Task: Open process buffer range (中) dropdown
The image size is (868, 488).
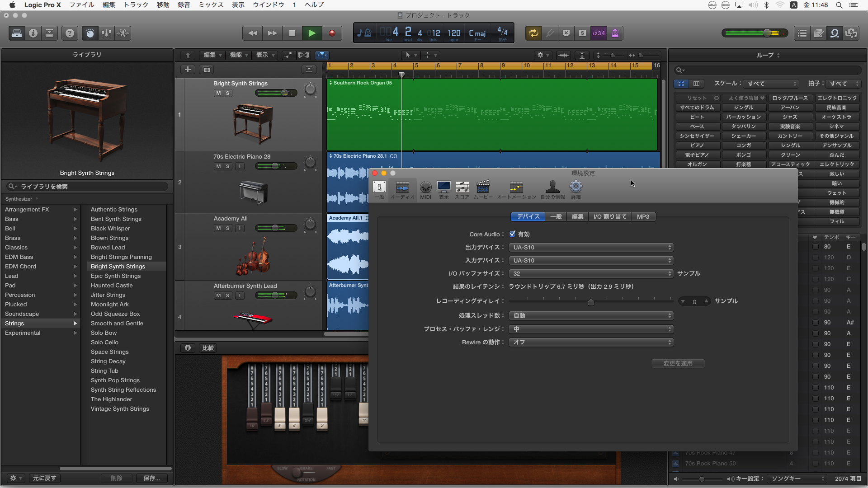Action: (591, 329)
